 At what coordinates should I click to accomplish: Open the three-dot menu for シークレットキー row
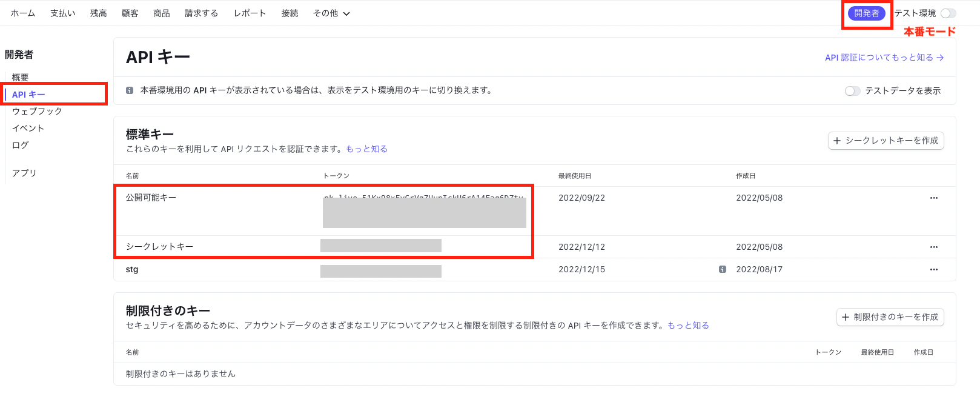[933, 247]
